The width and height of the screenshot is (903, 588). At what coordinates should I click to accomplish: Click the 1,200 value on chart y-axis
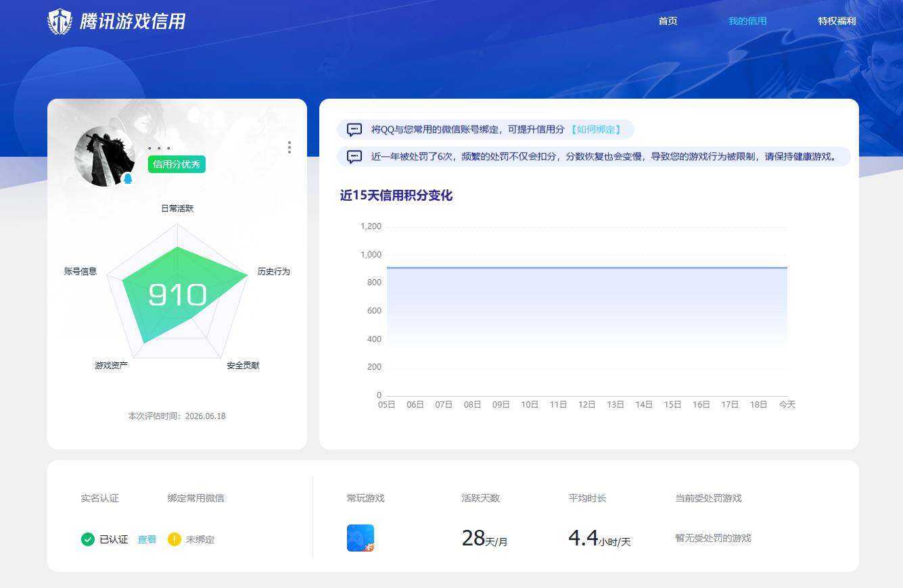tap(371, 226)
